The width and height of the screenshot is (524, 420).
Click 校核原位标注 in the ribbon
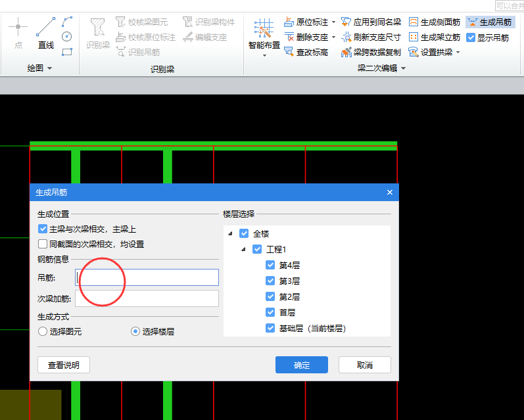coord(145,37)
